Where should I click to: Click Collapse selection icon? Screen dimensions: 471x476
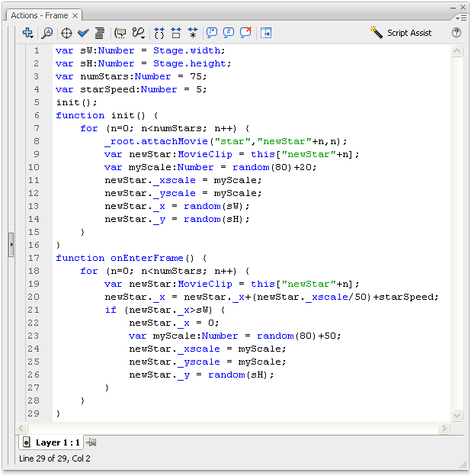point(176,33)
